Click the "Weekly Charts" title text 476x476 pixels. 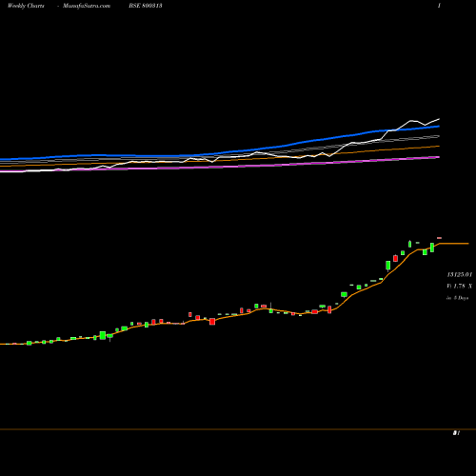pyautogui.click(x=26, y=6)
